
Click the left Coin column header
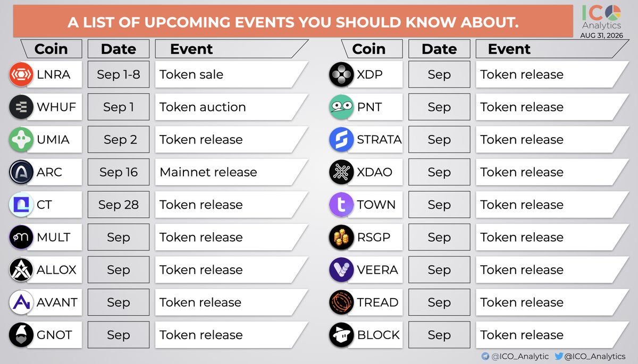coord(51,49)
